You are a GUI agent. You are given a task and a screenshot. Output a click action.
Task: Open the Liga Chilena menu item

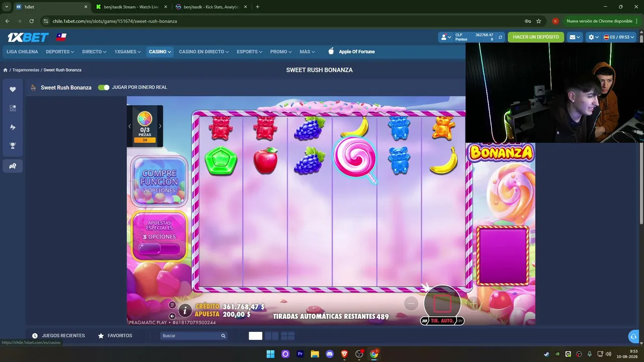click(x=22, y=52)
